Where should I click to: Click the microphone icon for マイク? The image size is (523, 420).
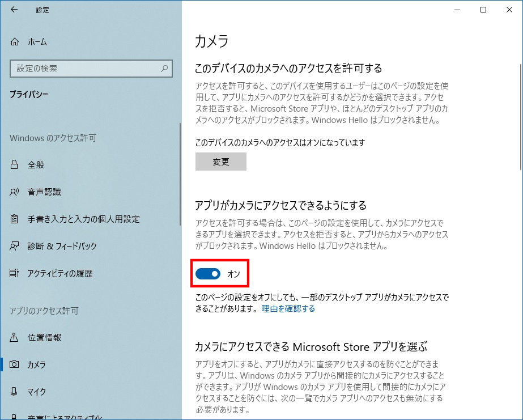pyautogui.click(x=15, y=392)
